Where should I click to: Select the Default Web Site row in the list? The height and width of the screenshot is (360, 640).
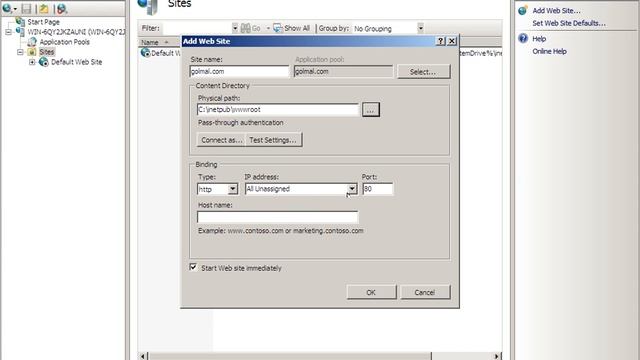161,53
